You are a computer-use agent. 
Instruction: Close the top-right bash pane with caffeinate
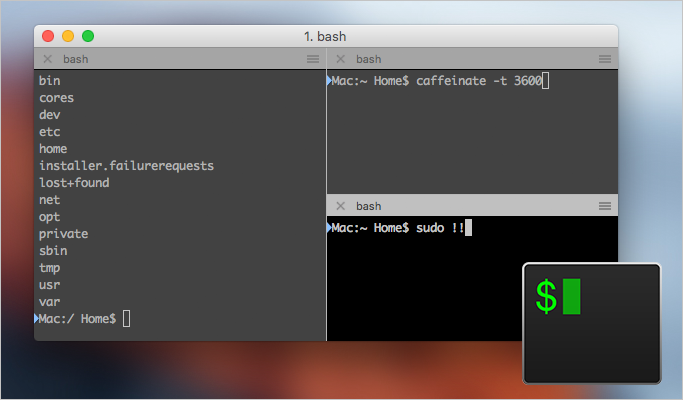(341, 59)
